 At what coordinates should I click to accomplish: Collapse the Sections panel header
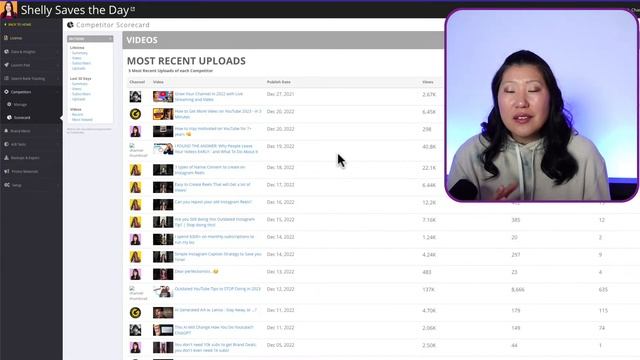(90, 39)
